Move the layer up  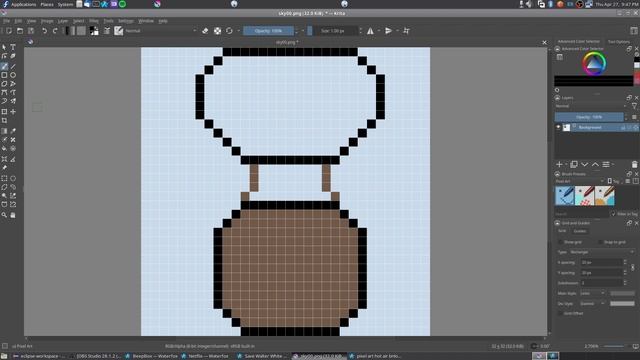point(595,164)
